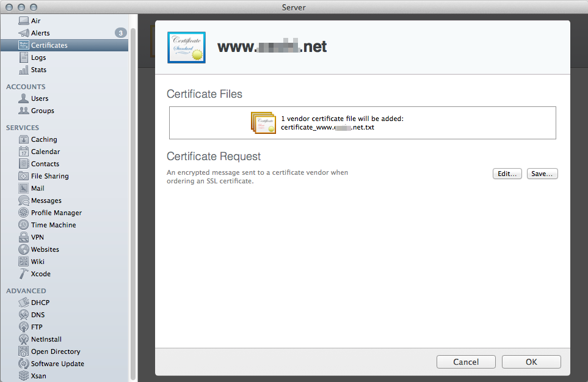Select the Xcode hammer icon
The image size is (588, 382).
click(24, 274)
